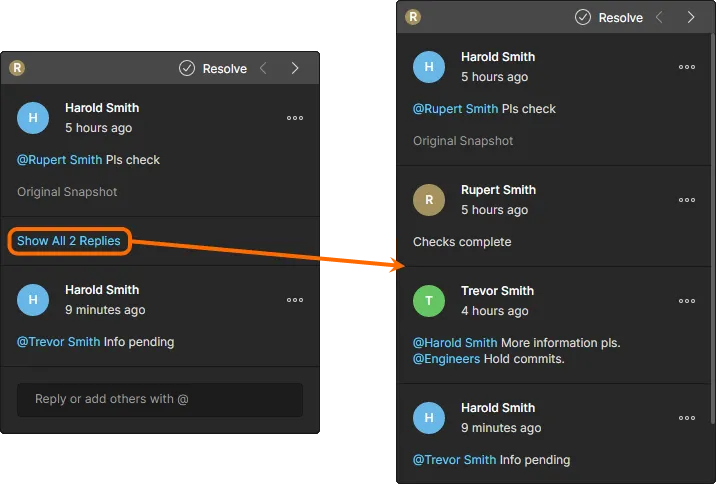Click 'Hold commits.' text in Trevor's comment

click(524, 359)
